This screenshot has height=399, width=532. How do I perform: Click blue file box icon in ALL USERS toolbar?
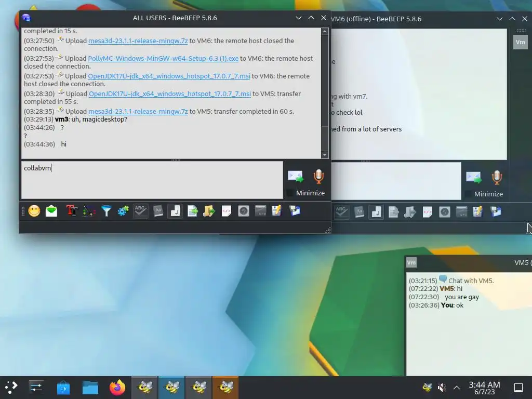295,211
